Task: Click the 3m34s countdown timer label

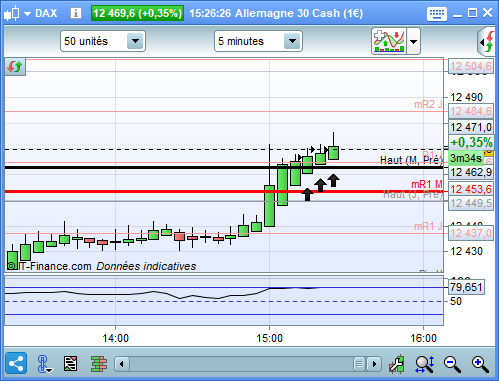Action: pos(466,158)
